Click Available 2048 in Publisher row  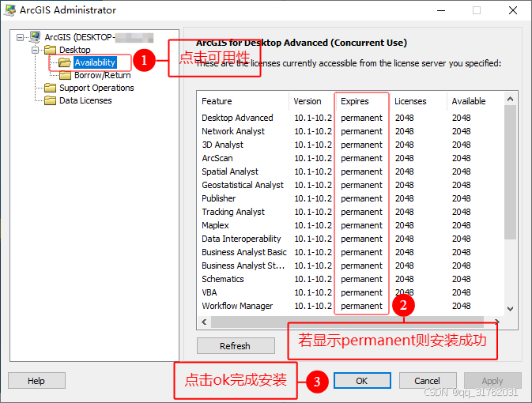point(462,198)
